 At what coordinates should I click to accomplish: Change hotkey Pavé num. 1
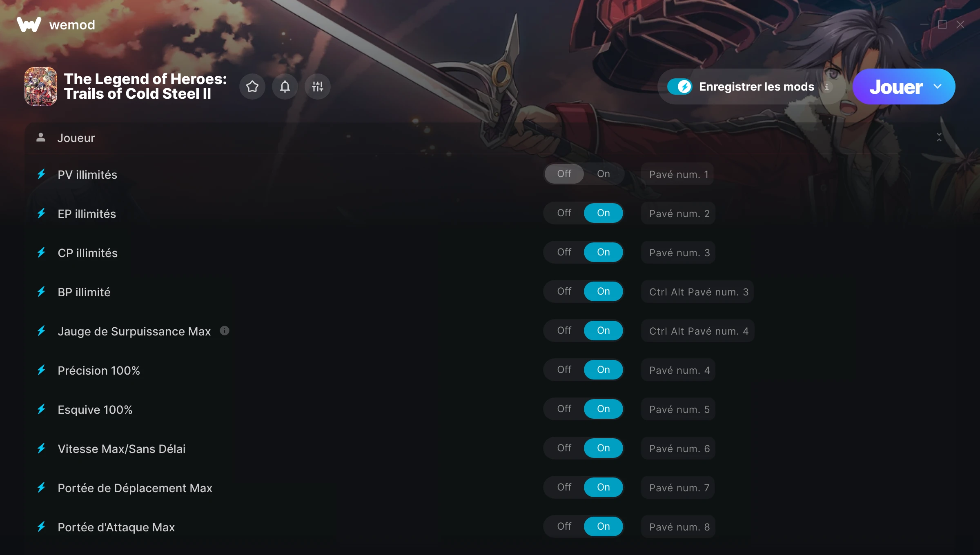678,174
